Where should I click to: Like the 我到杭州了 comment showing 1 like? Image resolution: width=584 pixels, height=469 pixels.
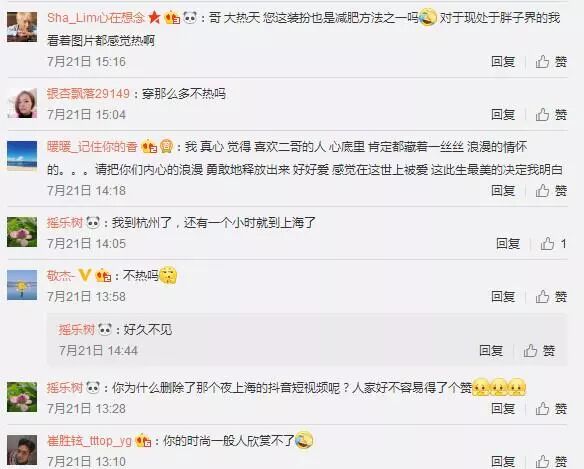coord(553,244)
